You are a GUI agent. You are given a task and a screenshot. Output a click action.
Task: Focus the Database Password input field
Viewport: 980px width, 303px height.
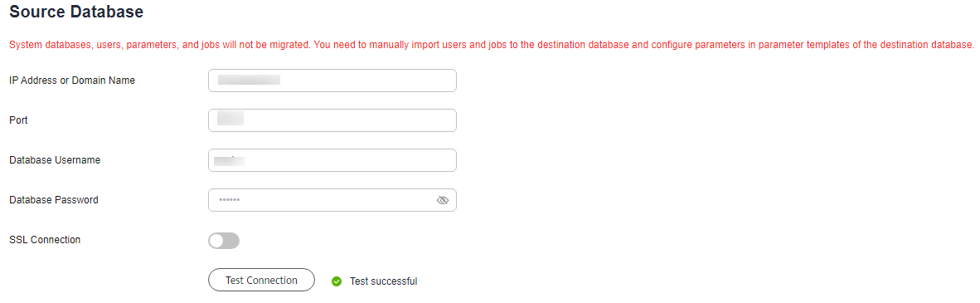332,200
